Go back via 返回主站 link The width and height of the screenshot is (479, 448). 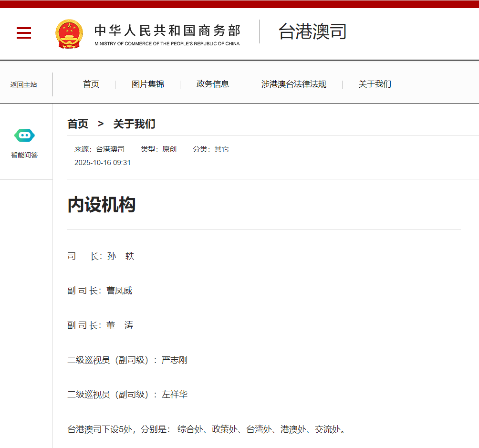24,84
